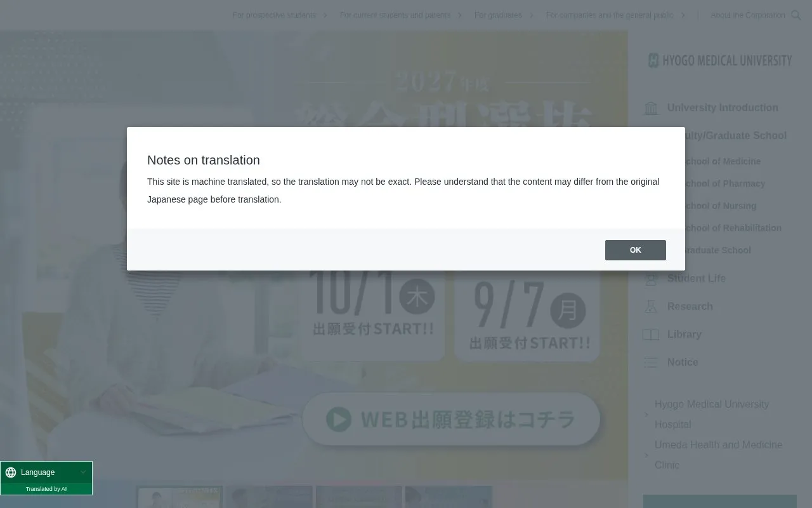Click the Hyogo Medical University logo

720,60
